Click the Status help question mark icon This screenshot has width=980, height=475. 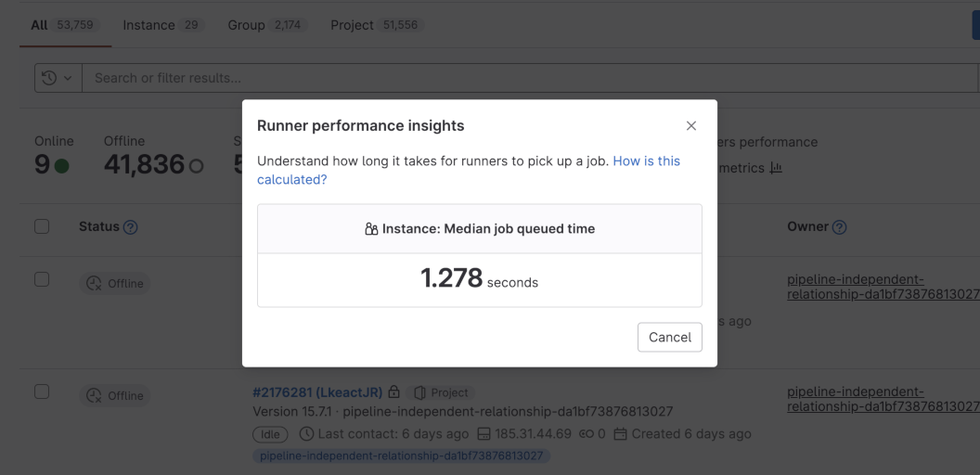point(131,227)
